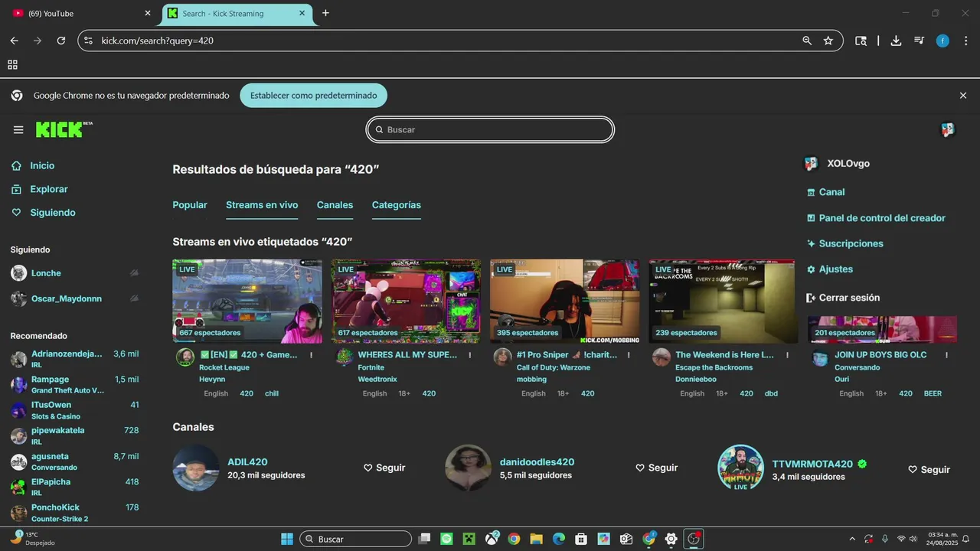
Task: Switch to the Streams en vivo tab
Action: (x=262, y=205)
